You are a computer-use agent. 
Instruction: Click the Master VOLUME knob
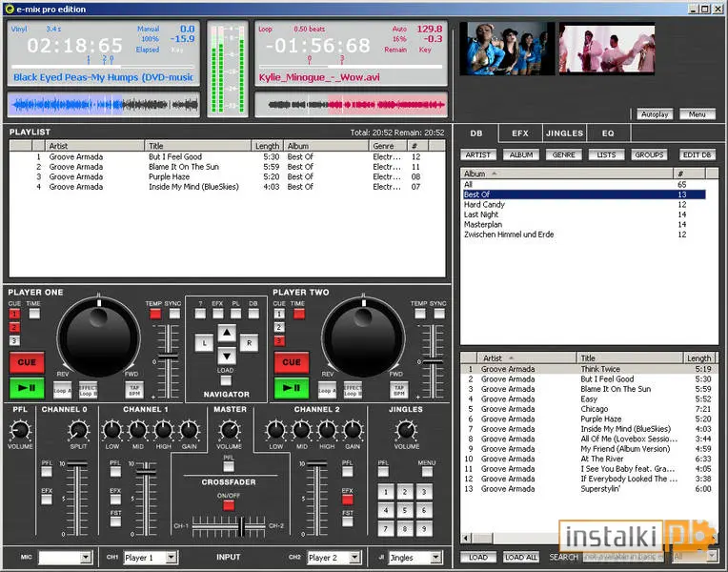click(230, 430)
